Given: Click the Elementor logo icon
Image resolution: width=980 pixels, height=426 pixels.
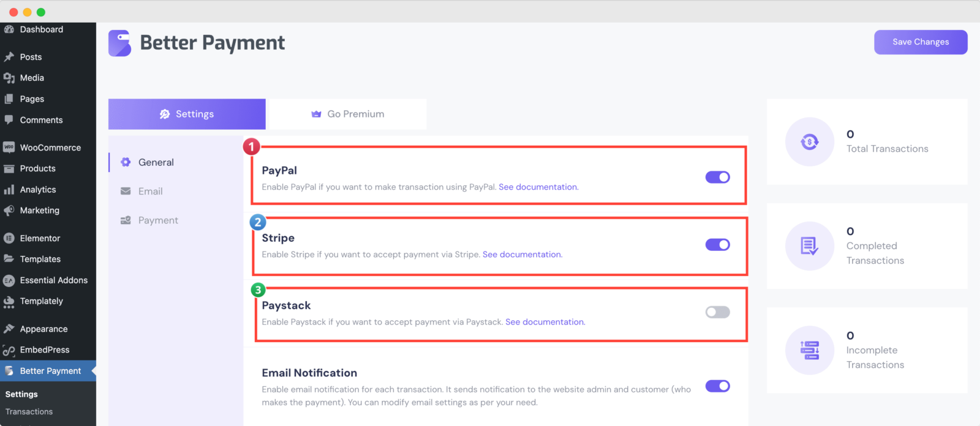Looking at the screenshot, I should click(x=9, y=238).
